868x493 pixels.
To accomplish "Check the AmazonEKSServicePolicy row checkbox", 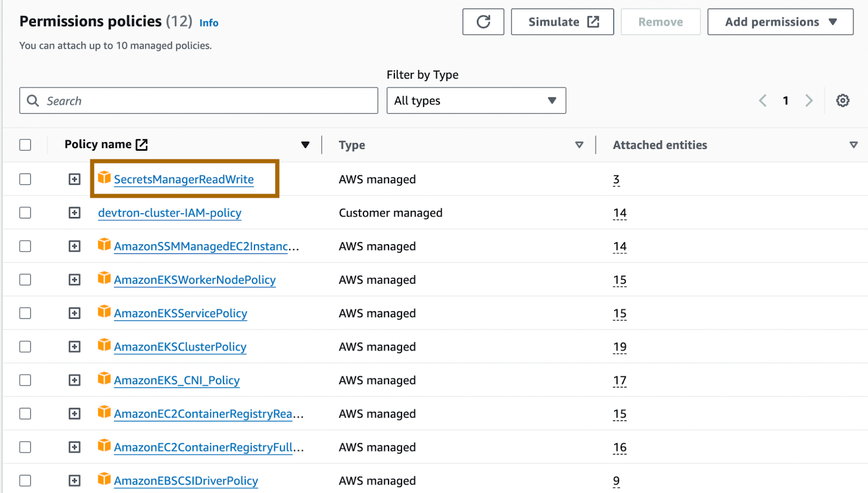I will pos(25,313).
